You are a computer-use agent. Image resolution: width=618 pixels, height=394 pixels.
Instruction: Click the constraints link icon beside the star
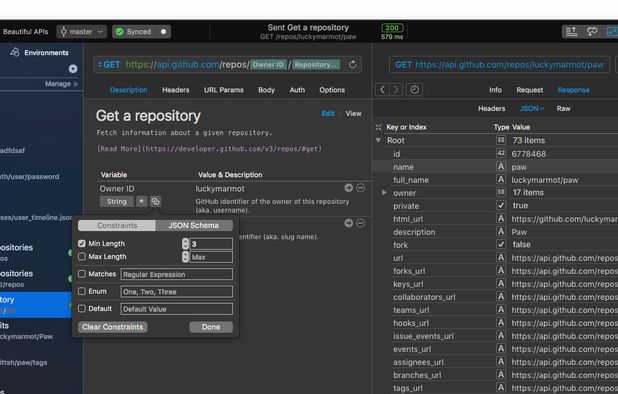[155, 201]
